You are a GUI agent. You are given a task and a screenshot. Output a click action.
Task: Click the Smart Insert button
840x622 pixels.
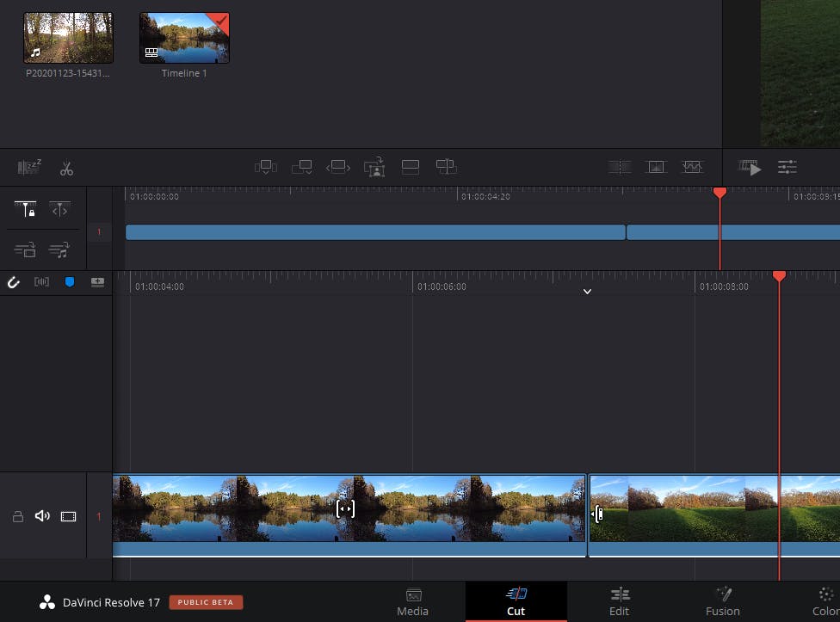click(x=265, y=168)
